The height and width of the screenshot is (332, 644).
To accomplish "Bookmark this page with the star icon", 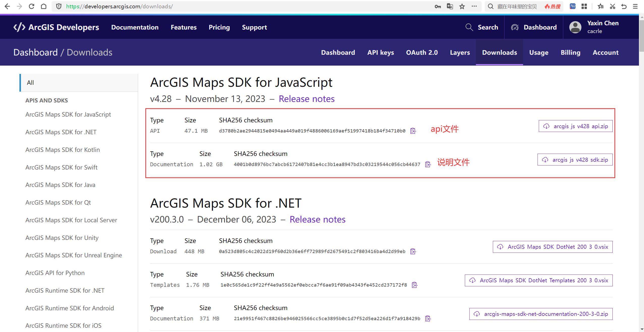I will [462, 6].
